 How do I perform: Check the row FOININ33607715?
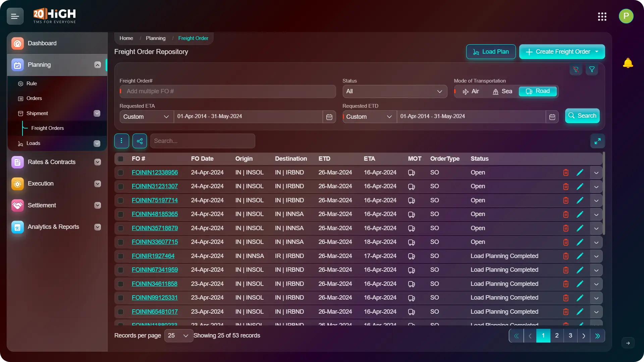click(121, 242)
